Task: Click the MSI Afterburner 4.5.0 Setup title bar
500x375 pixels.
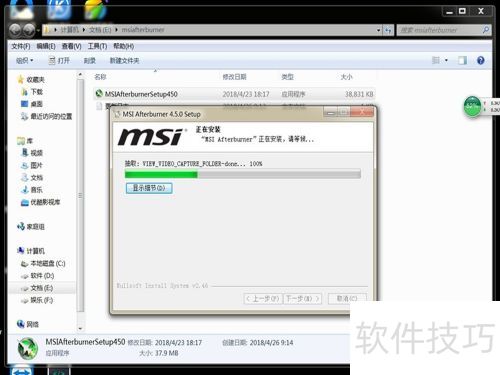Action: pos(217,114)
